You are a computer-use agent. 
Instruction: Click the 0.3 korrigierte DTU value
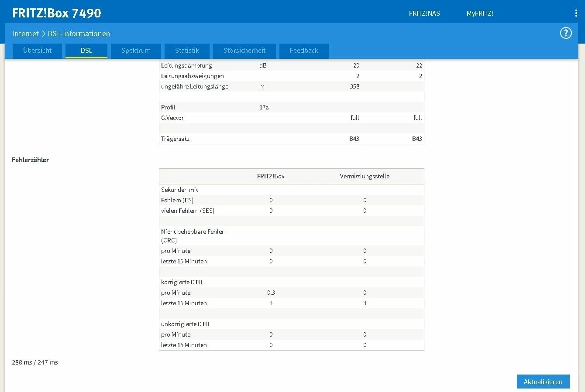271,293
